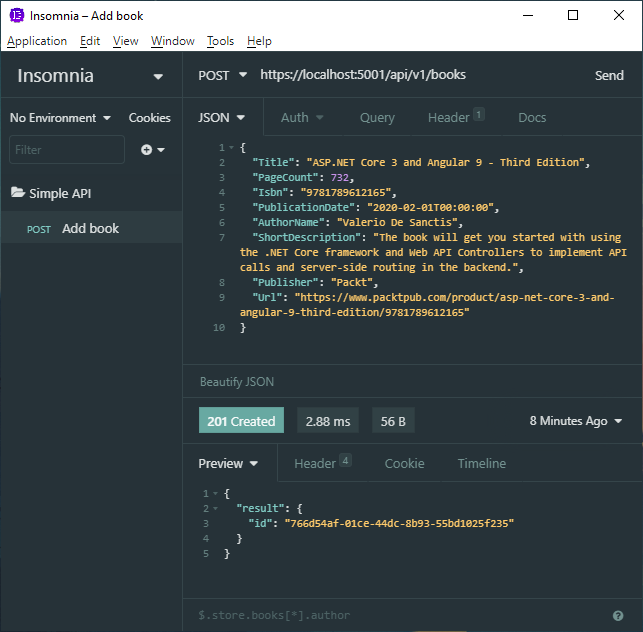Switch to the response Cookie tab
643x632 pixels.
404,463
